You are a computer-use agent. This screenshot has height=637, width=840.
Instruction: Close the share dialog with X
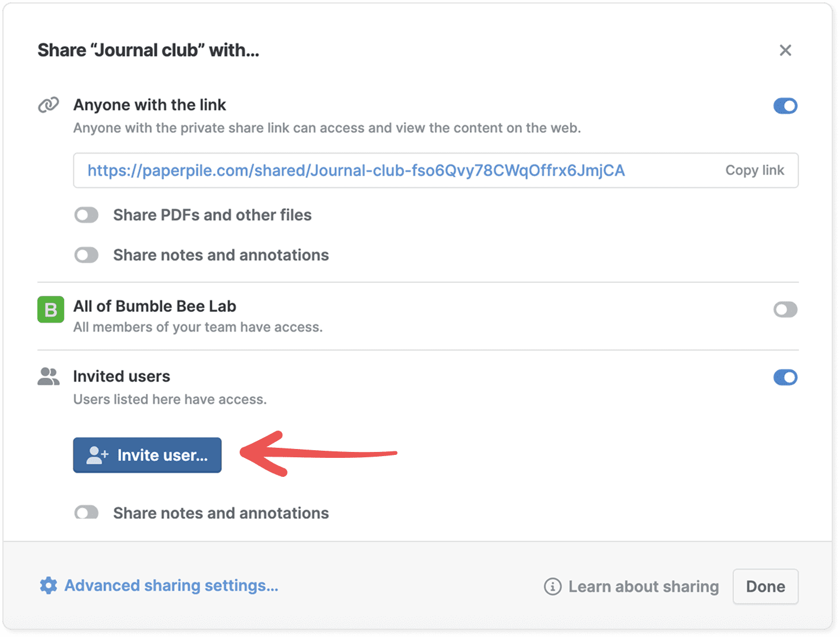click(x=785, y=50)
